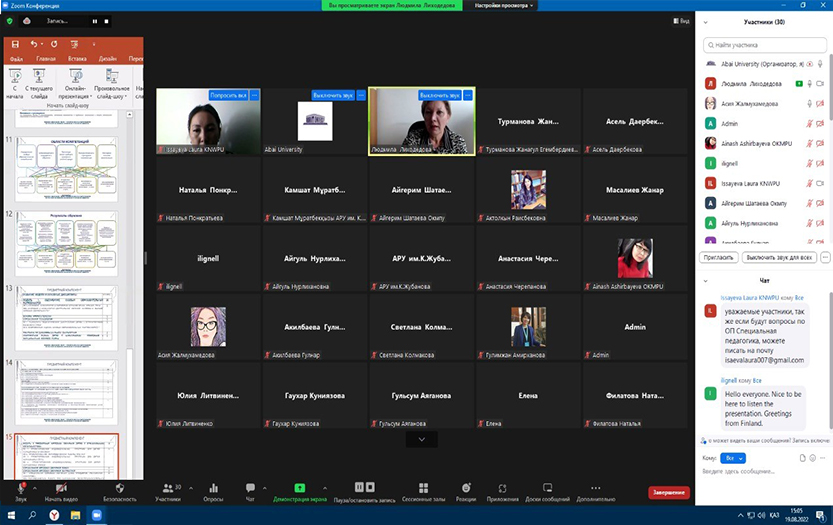Toggle camera with Начать видео button
833x525 pixels.
click(61, 489)
